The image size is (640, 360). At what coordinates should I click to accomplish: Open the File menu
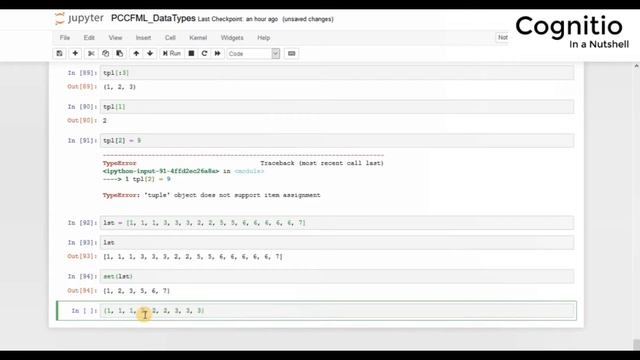click(65, 38)
